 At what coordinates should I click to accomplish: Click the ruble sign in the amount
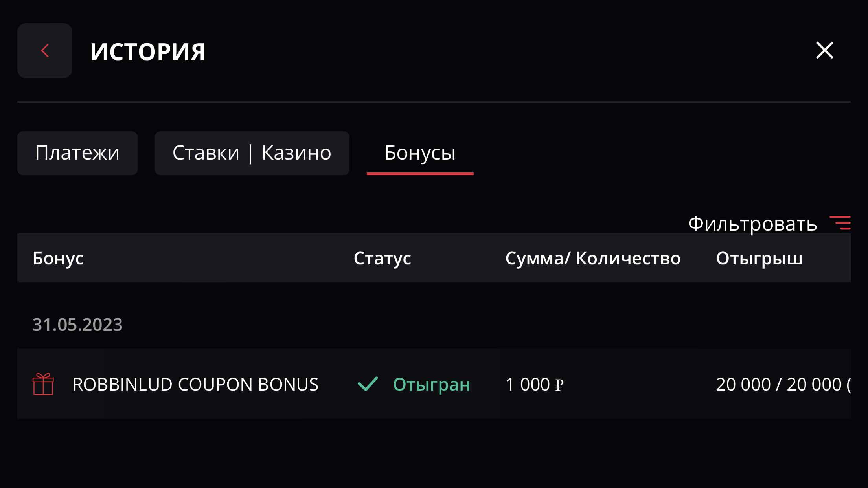click(x=559, y=385)
